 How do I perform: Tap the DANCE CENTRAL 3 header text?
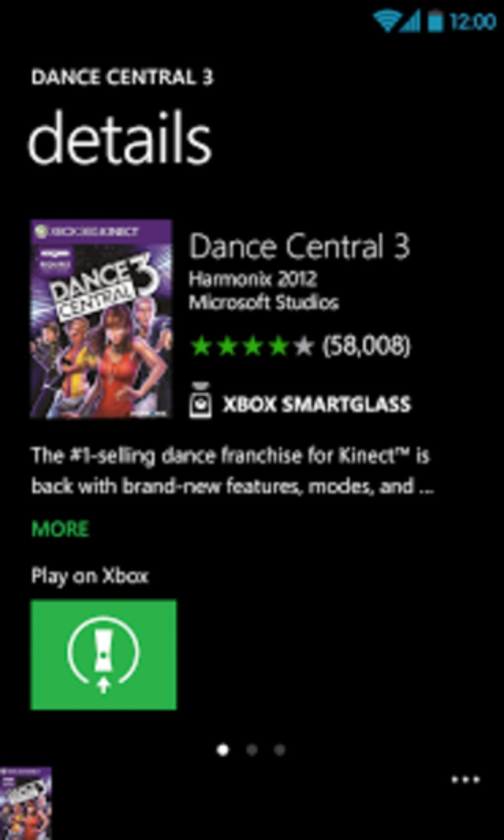pos(122,77)
